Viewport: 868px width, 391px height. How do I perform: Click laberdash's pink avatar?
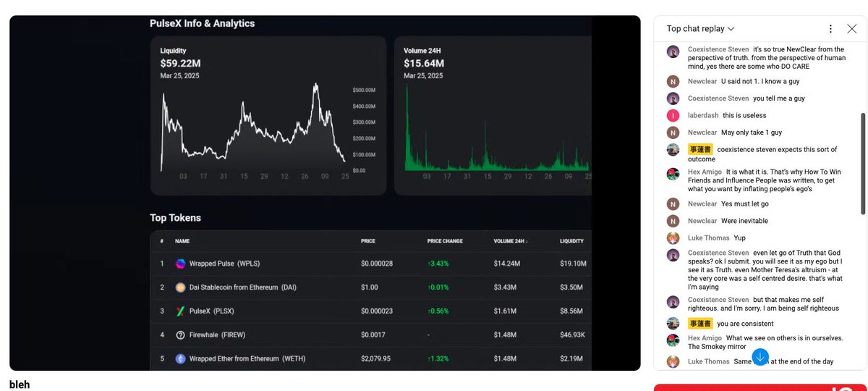click(673, 116)
